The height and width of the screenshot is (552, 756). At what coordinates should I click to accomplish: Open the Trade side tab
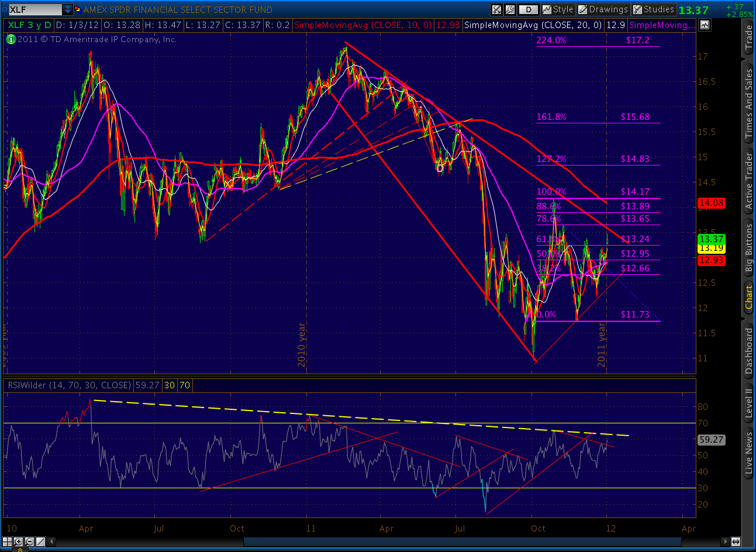click(748, 38)
